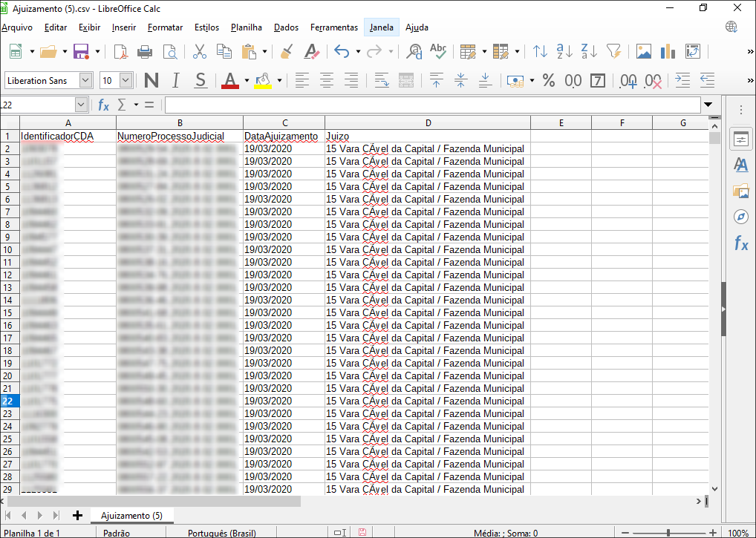Expand the font name dropdown
The image size is (756, 538).
[x=85, y=81]
